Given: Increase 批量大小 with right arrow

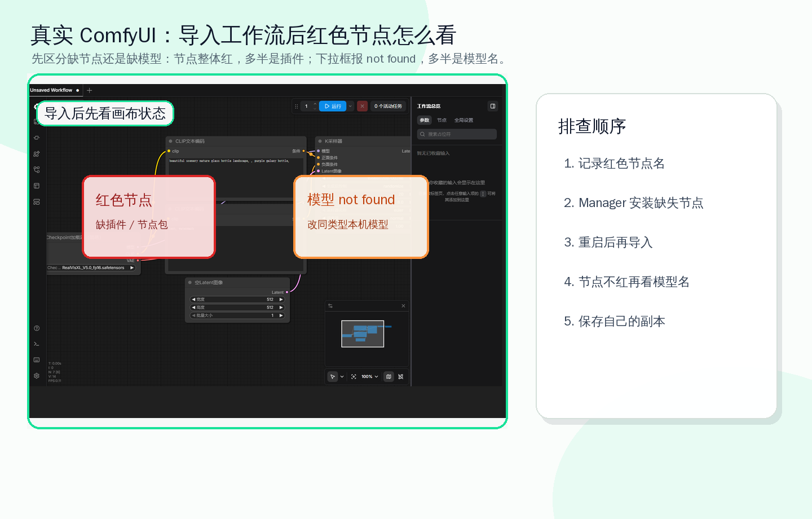Looking at the screenshot, I should pos(281,315).
